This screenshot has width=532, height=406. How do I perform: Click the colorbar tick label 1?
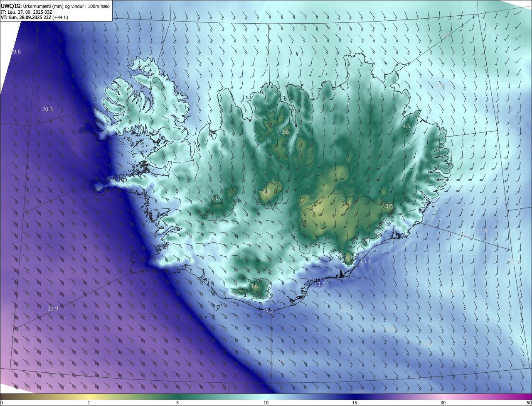[89, 403]
